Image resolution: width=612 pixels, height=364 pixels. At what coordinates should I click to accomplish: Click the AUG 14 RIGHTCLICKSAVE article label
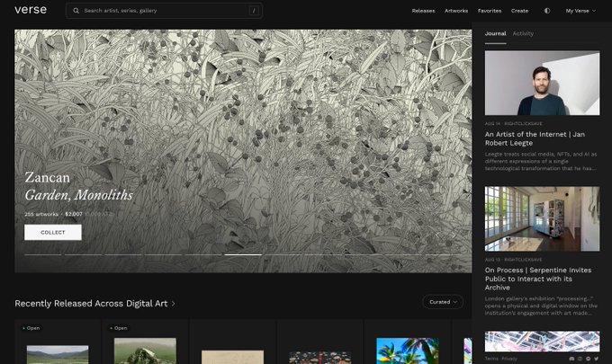tap(513, 123)
